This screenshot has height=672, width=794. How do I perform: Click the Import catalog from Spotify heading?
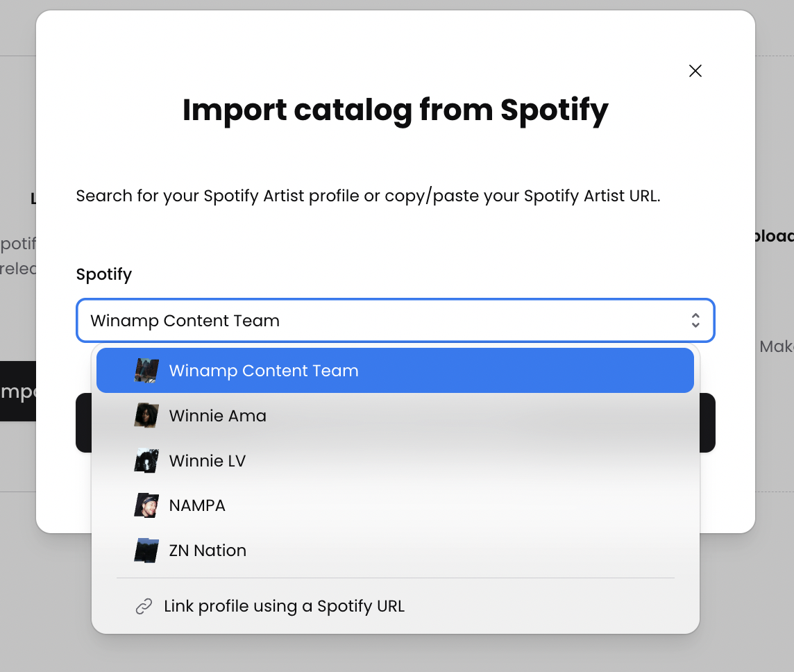[x=395, y=110]
